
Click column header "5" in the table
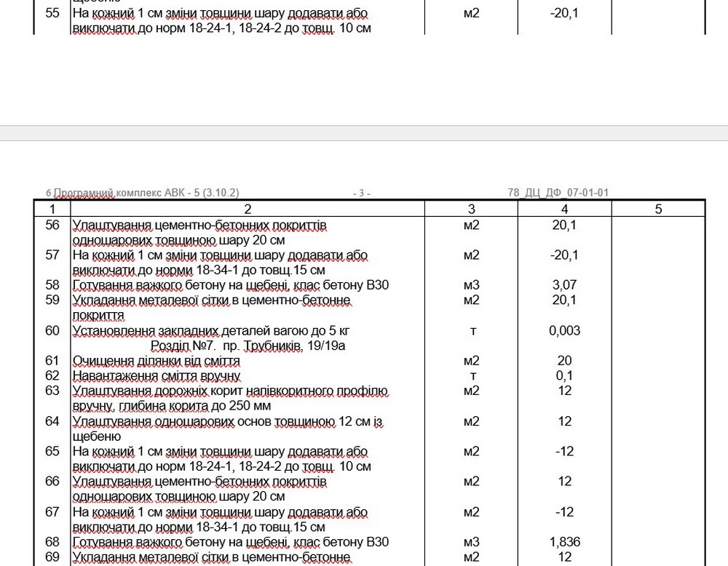coord(658,210)
